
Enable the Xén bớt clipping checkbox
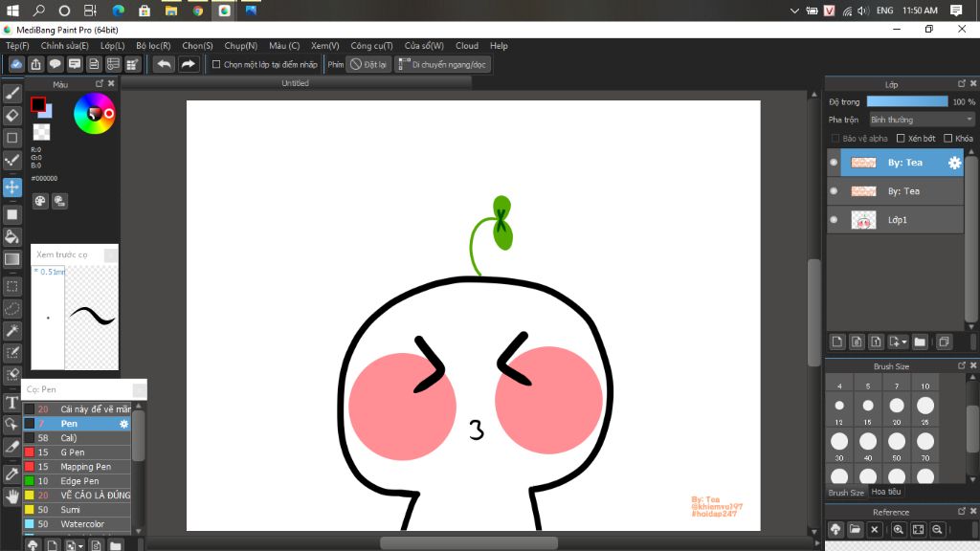tap(901, 138)
